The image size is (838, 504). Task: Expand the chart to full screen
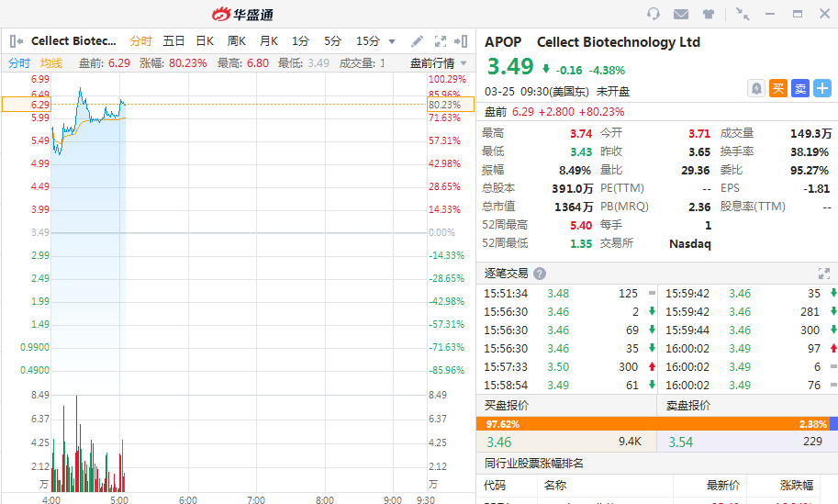(x=440, y=41)
